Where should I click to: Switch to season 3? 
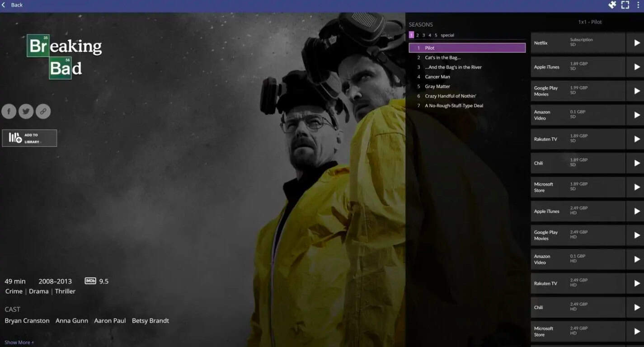pos(423,35)
